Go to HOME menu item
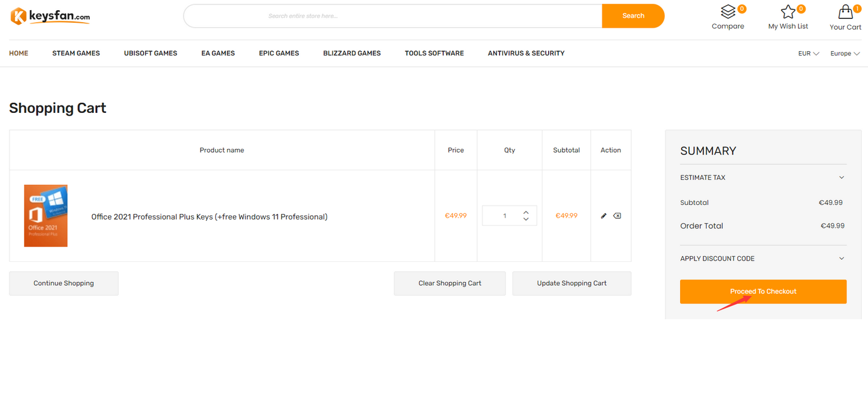This screenshot has width=868, height=400. click(18, 54)
